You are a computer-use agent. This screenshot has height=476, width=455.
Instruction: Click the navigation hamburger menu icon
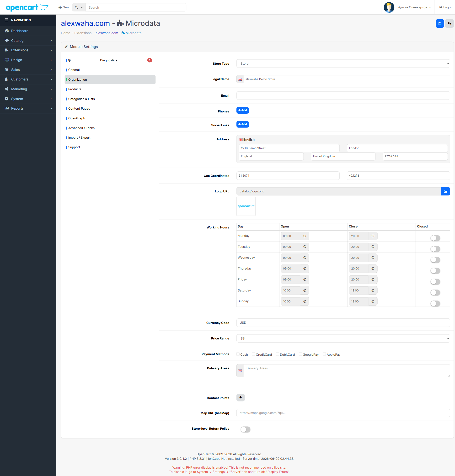pos(6,20)
